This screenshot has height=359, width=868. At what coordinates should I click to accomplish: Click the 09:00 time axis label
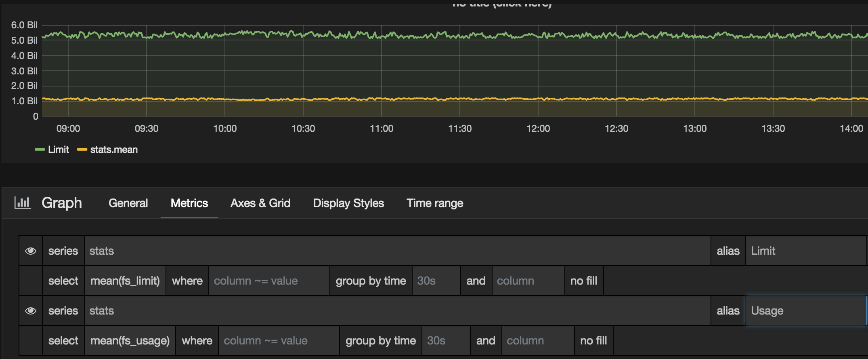coord(68,129)
